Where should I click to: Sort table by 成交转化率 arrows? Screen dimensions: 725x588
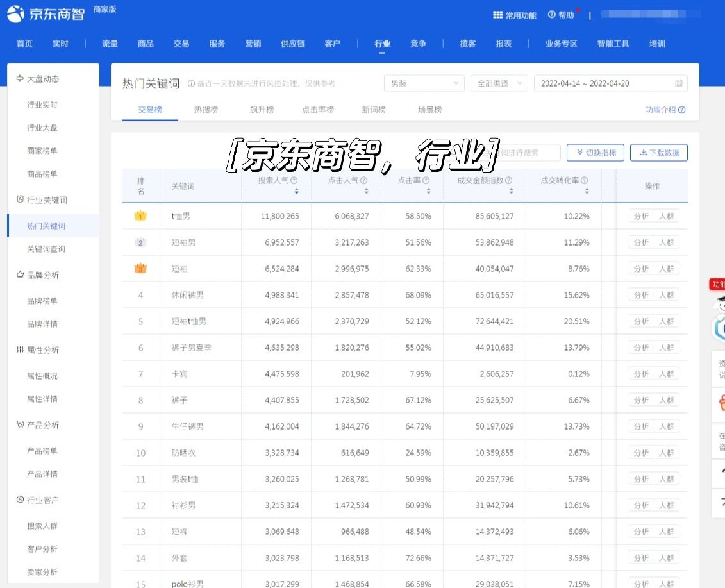click(x=587, y=191)
